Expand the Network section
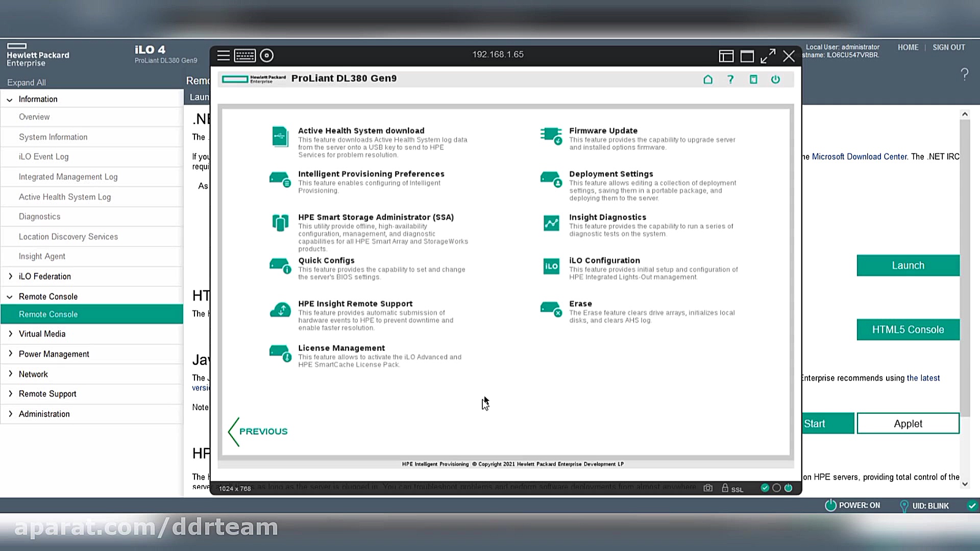980x551 pixels. coord(10,374)
